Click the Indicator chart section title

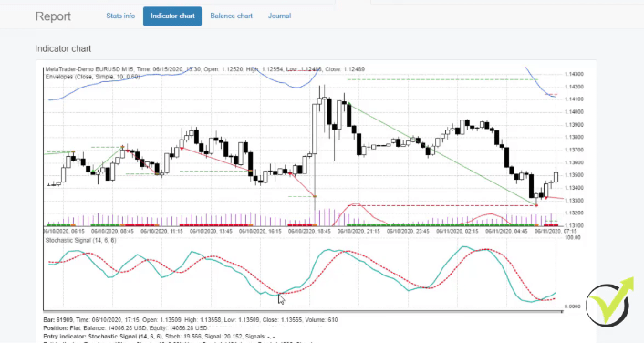[63, 48]
